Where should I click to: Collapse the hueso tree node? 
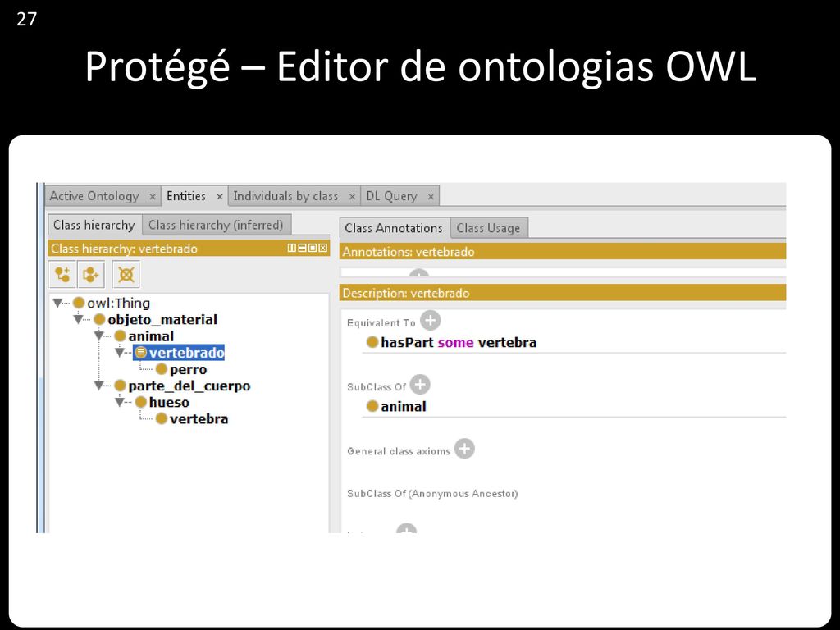[120, 402]
